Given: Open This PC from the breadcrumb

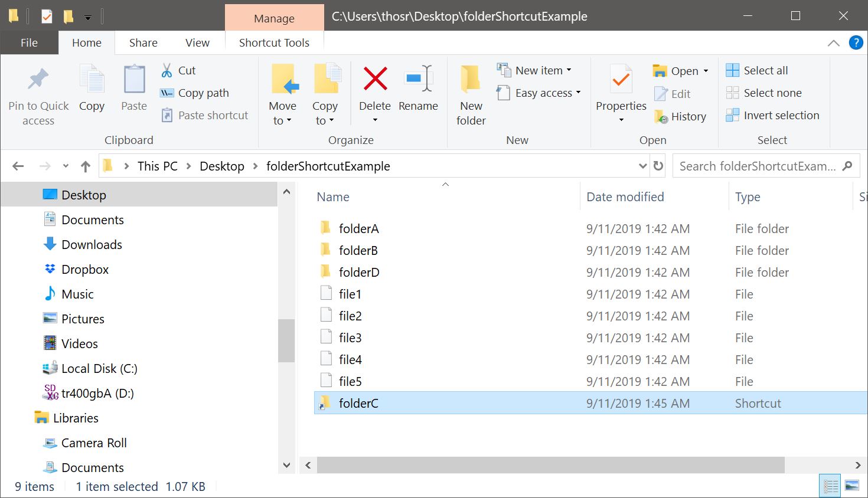Looking at the screenshot, I should click(157, 166).
